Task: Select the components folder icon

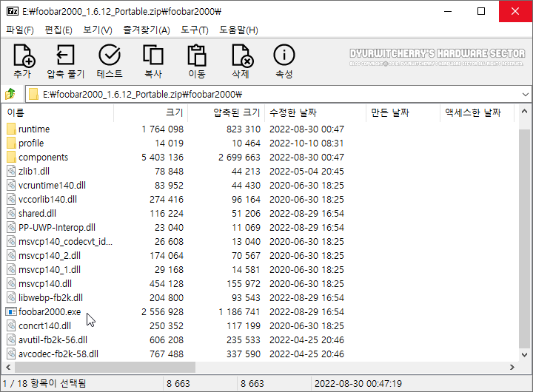Action: [x=11, y=158]
